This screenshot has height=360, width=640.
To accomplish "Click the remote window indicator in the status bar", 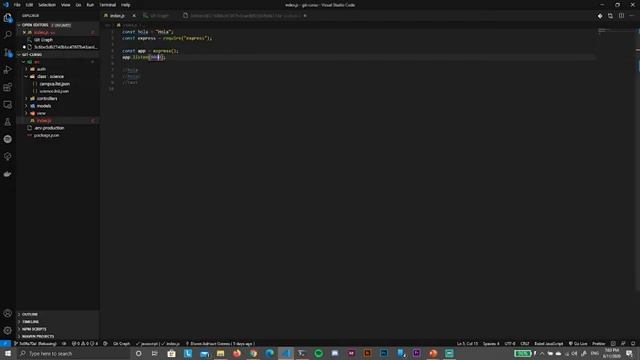I will pos(5,344).
